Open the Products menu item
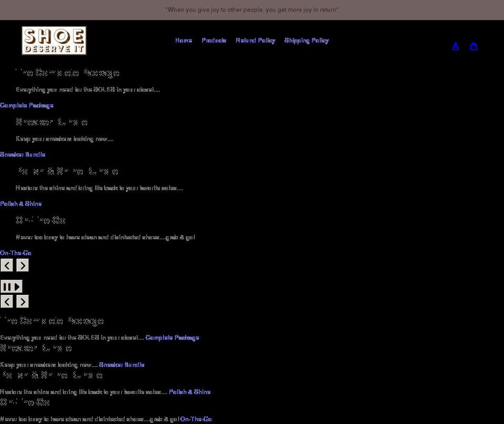The height and width of the screenshot is (424, 504). pyautogui.click(x=214, y=40)
